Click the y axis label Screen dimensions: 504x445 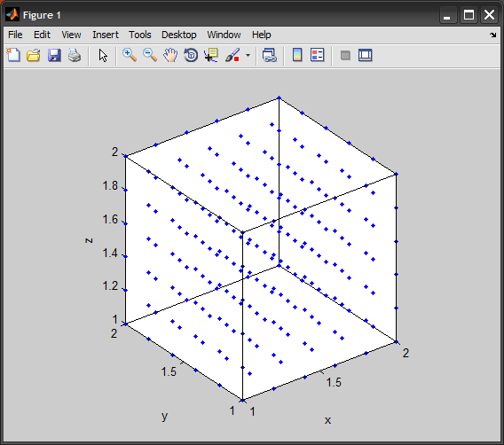tap(164, 416)
